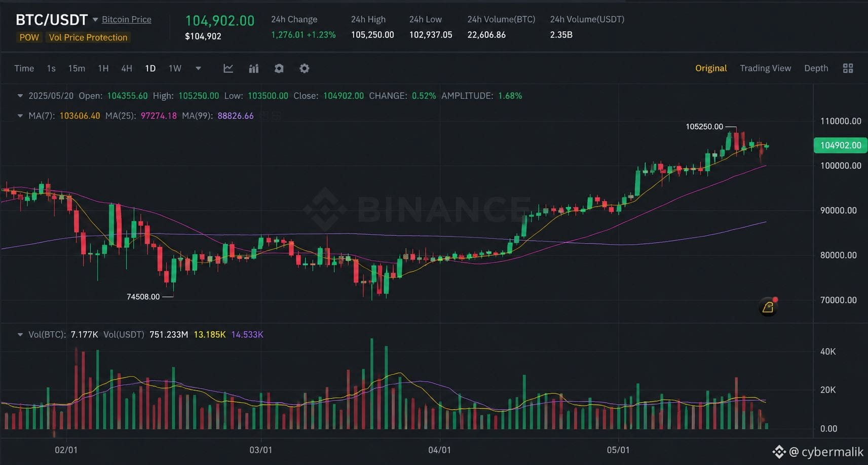Click the 05/01 date label on axis
This screenshot has width=868, height=465.
618,450
